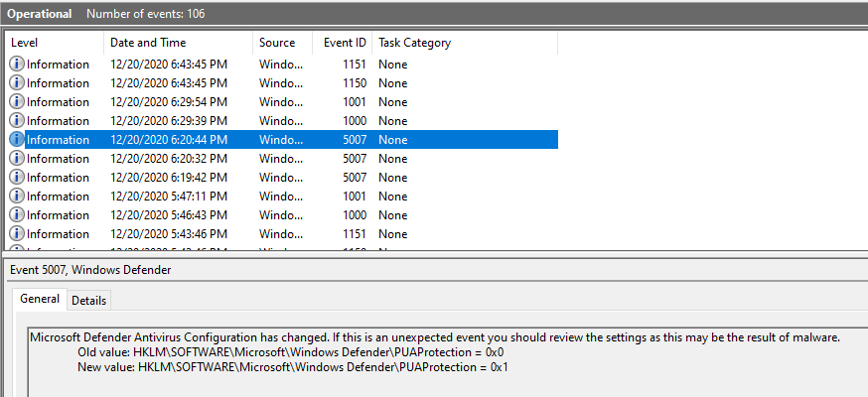
Task: Click the Event 5007, Windows Defender pane title
Action: coord(90,270)
